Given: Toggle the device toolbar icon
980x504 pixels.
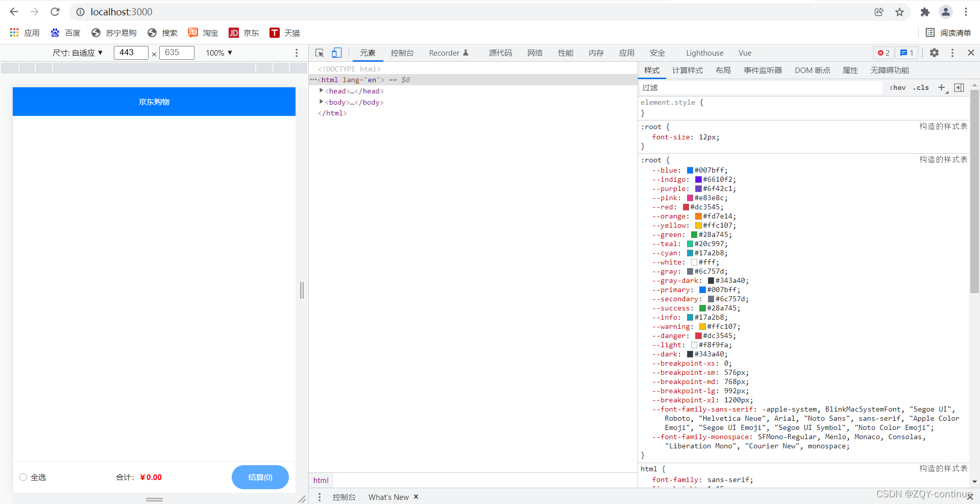Looking at the screenshot, I should pyautogui.click(x=337, y=53).
